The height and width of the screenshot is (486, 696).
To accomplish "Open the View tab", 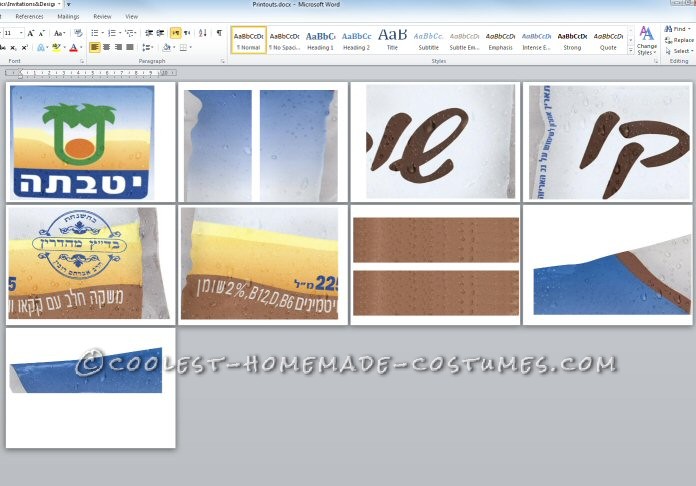I will (x=131, y=16).
